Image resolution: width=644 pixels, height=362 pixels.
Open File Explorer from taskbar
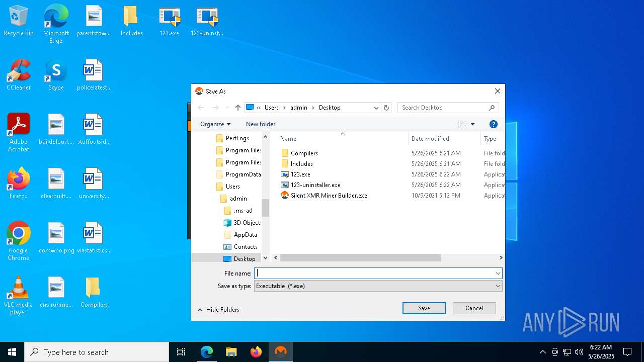coord(231,352)
